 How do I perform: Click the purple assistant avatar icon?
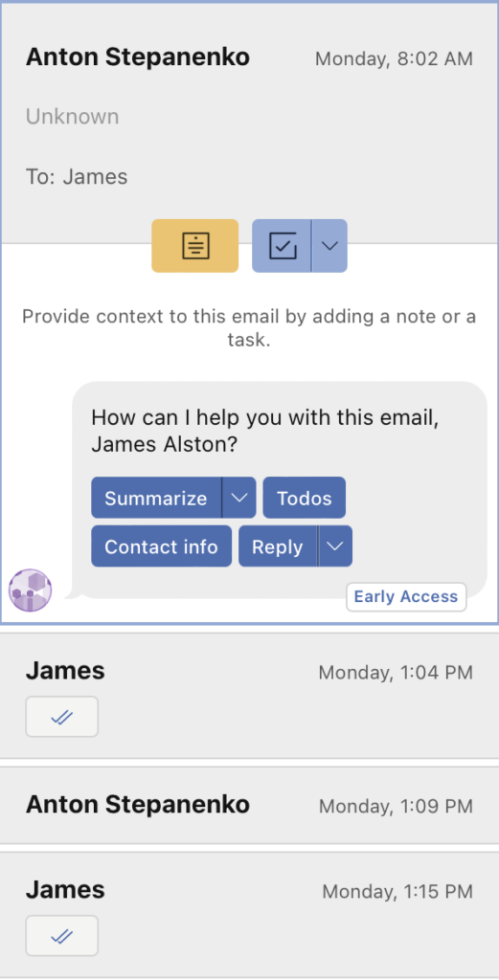[30, 590]
